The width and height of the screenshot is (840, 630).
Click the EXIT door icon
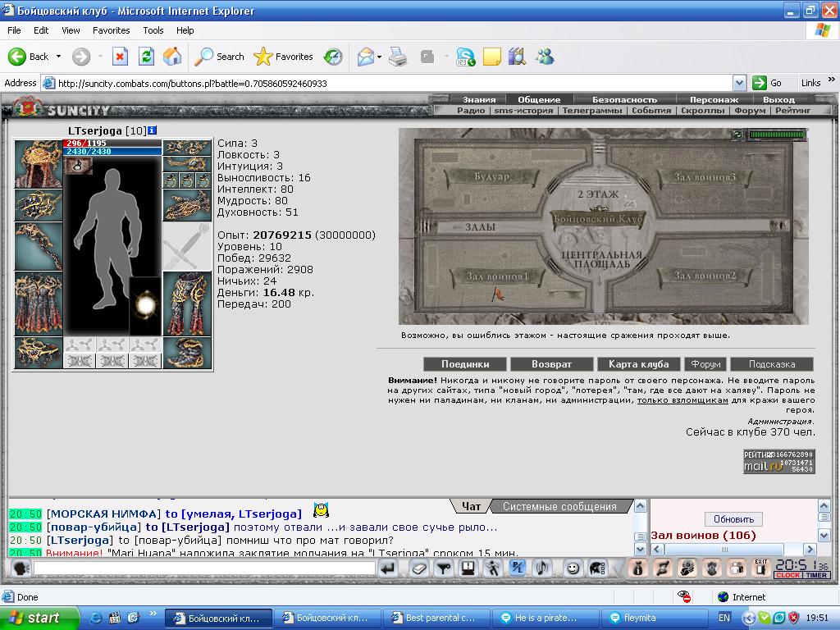tap(760, 568)
